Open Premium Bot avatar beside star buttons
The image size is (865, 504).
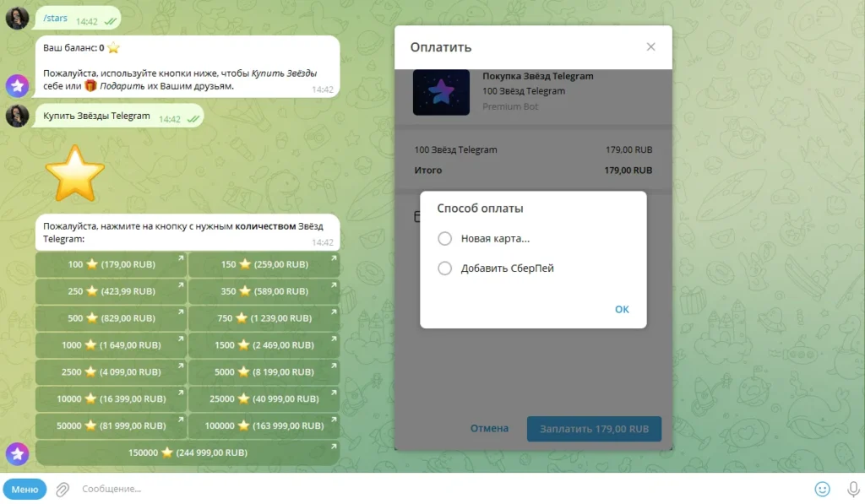coord(17,454)
